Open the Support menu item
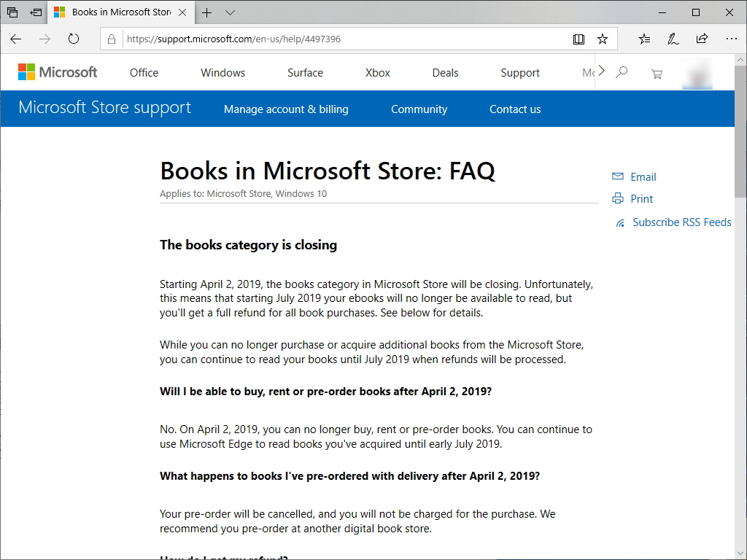 coord(520,73)
